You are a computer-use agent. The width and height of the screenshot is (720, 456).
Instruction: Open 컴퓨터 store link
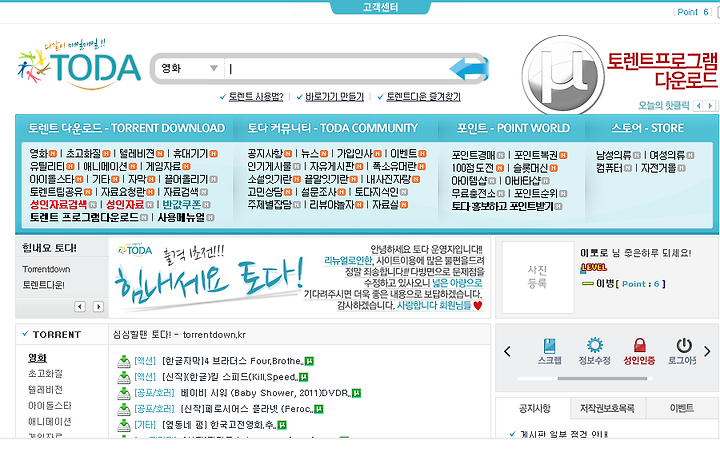pos(609,168)
